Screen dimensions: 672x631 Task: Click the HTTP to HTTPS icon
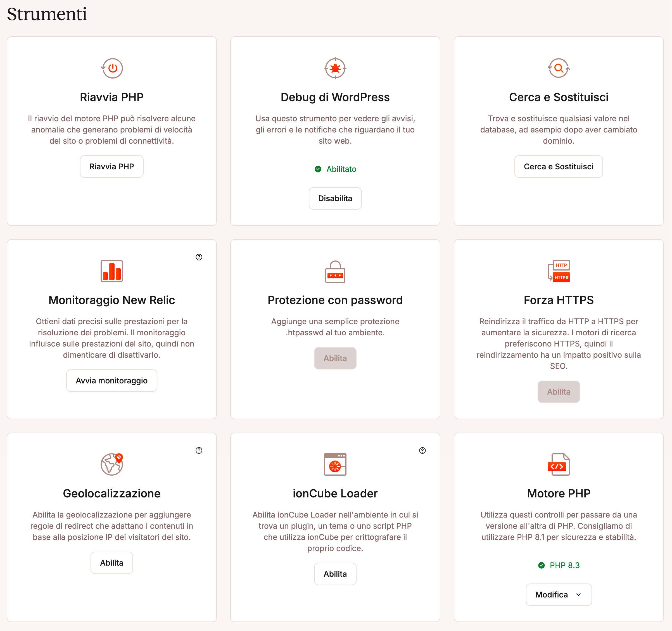pyautogui.click(x=559, y=271)
